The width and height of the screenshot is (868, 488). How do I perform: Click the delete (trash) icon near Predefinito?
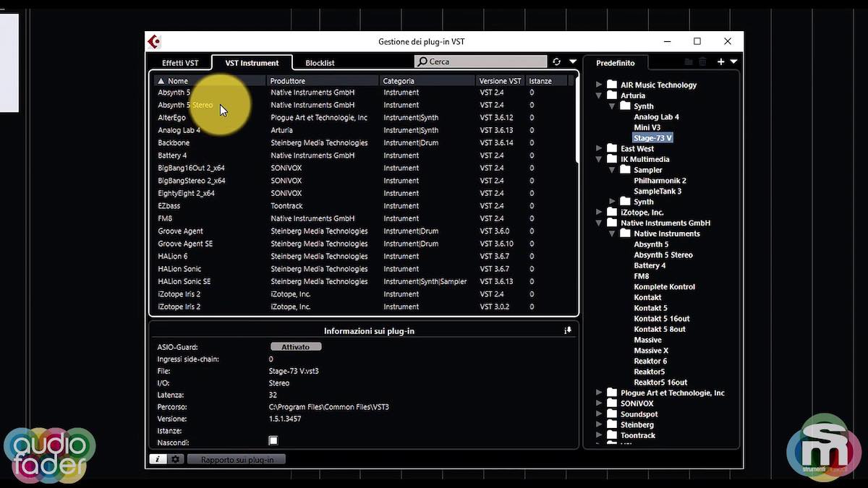click(702, 61)
